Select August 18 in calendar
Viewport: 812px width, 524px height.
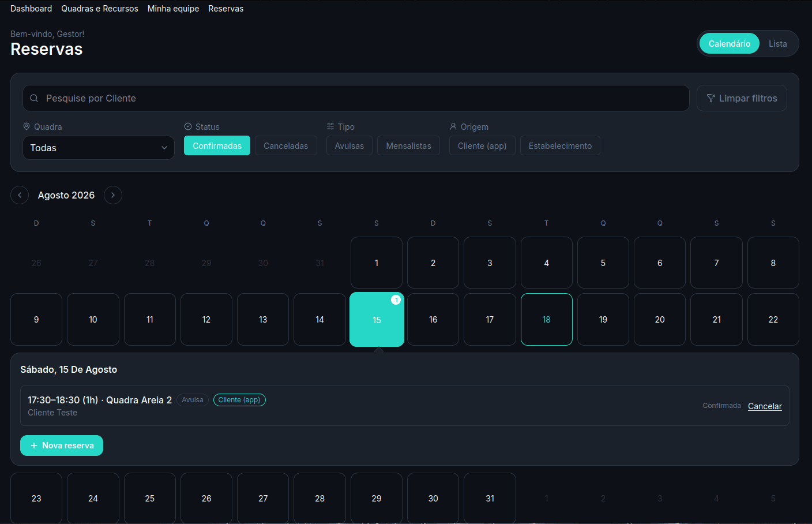tap(547, 320)
